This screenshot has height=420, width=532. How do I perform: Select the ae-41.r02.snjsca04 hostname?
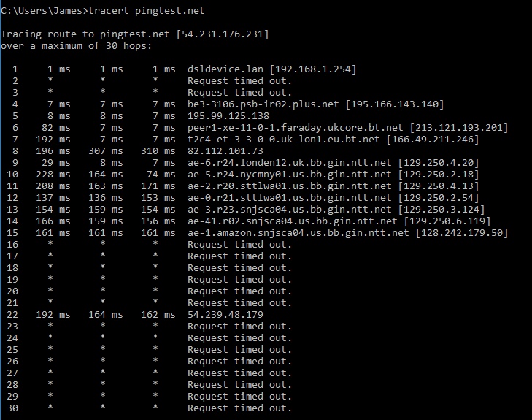pos(293,221)
